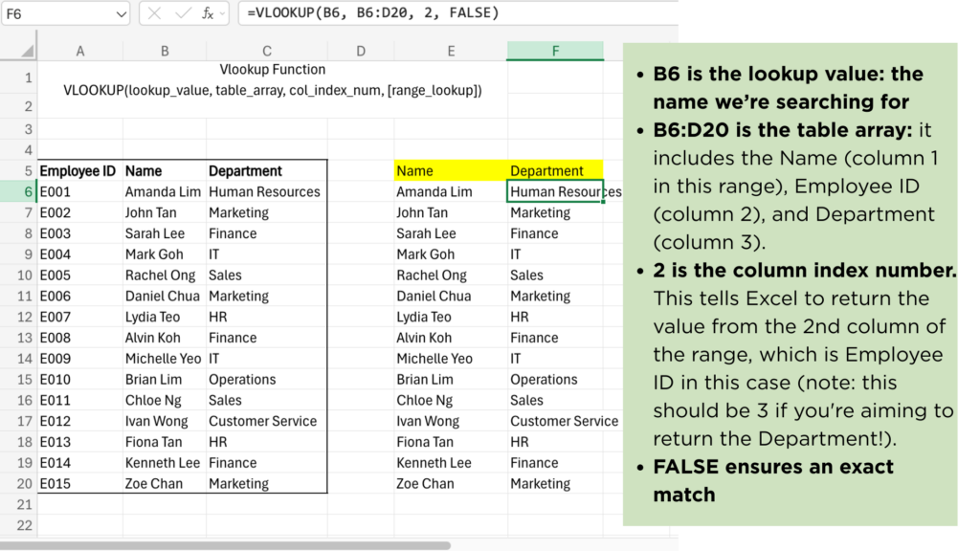The height and width of the screenshot is (551, 980).
Task: Click the confirm checkmark in formula bar
Action: tap(183, 13)
